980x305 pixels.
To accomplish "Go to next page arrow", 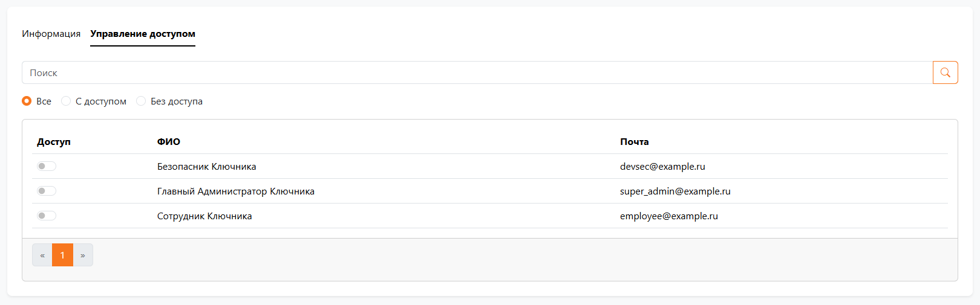I will 83,255.
